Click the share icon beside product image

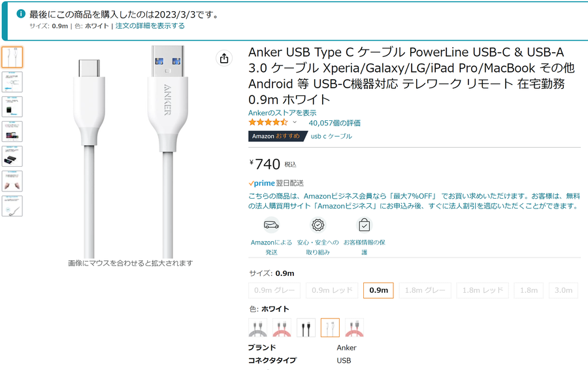point(224,58)
